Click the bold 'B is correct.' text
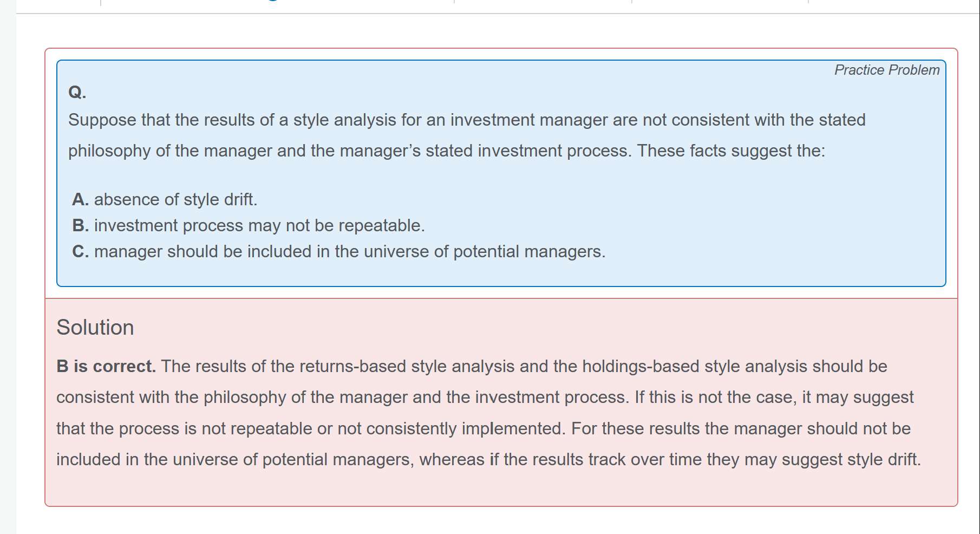980x534 pixels. pos(106,366)
